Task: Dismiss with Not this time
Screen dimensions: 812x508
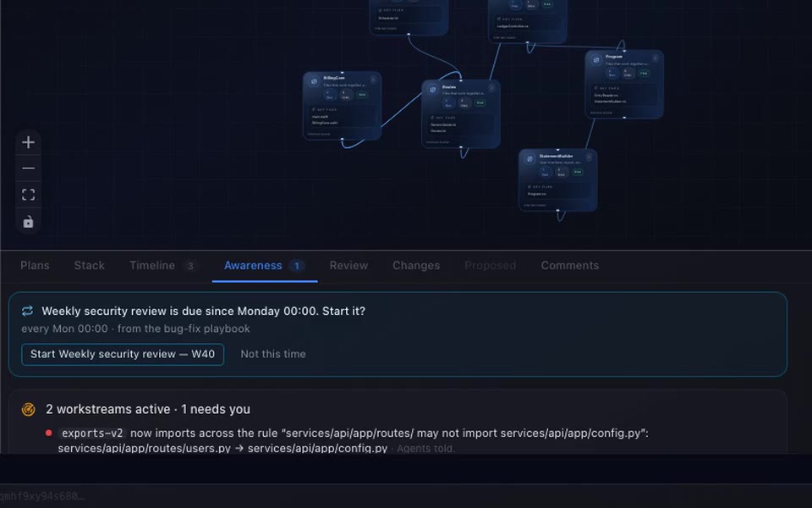Action: (273, 355)
